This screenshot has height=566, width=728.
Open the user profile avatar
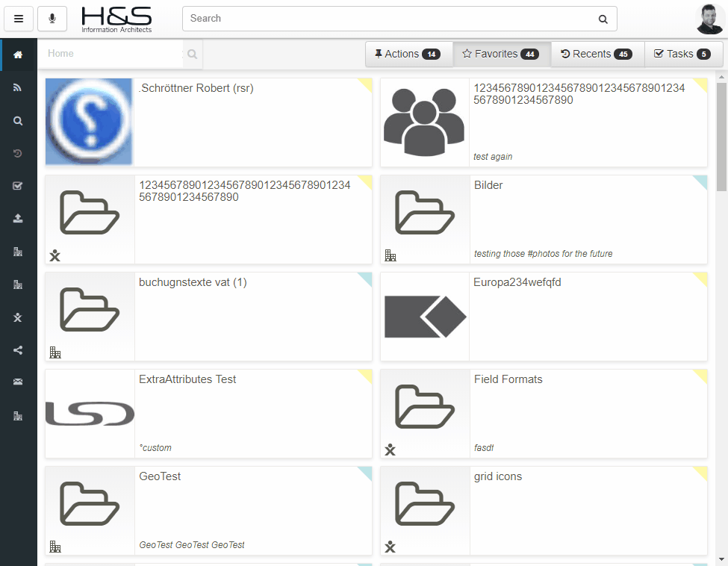click(709, 19)
